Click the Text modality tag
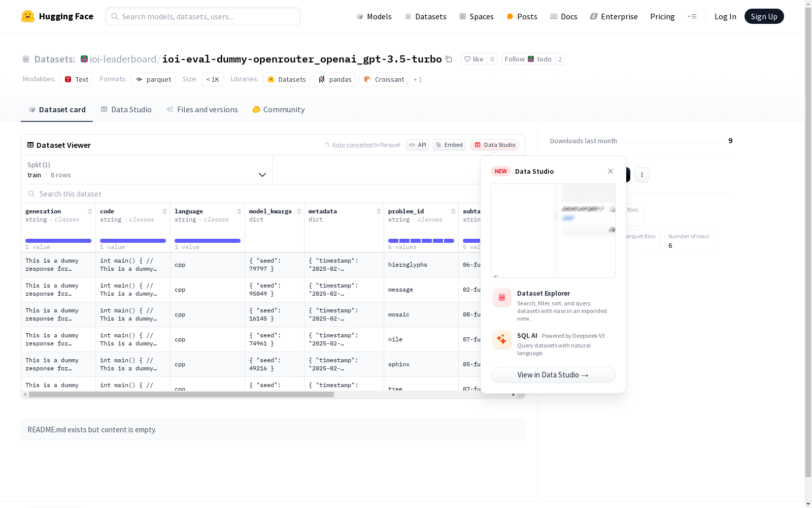The image size is (812, 508). tap(77, 79)
